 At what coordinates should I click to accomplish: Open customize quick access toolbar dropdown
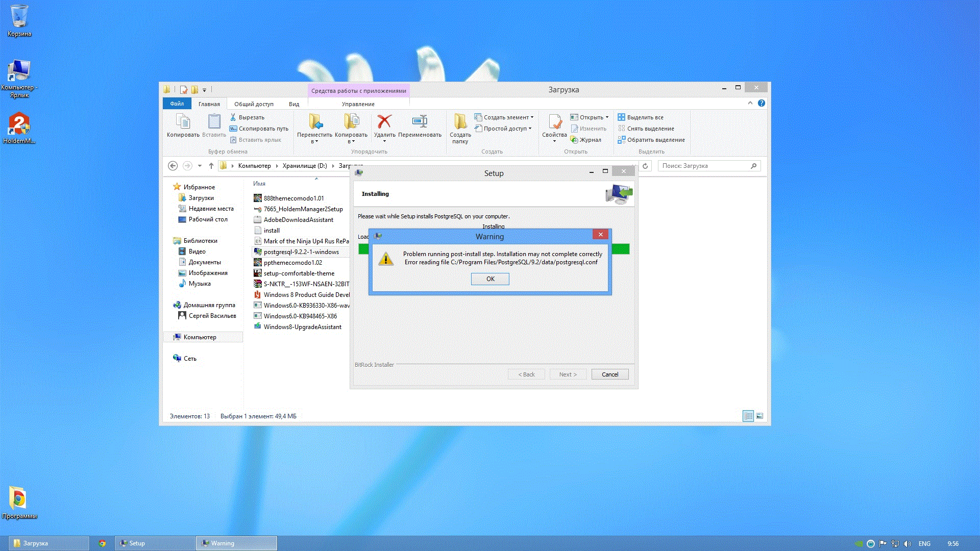(205, 90)
